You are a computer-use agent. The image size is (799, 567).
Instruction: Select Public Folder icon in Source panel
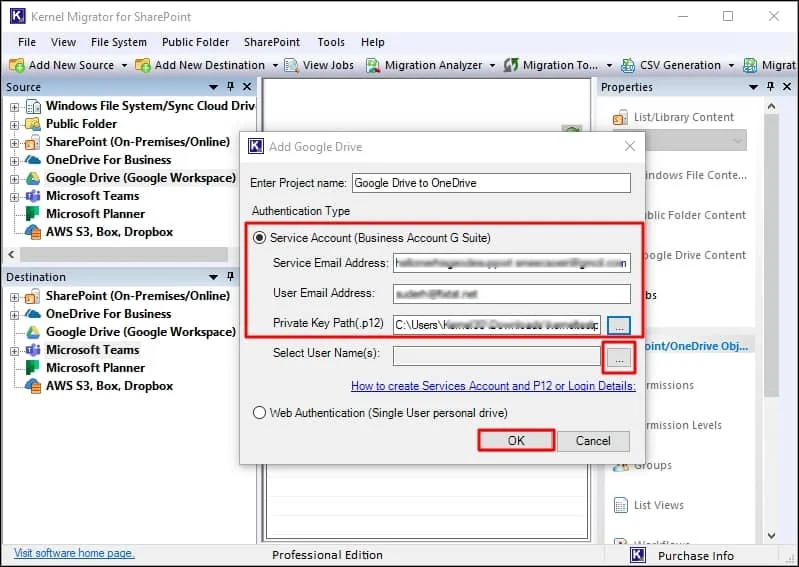(33, 124)
